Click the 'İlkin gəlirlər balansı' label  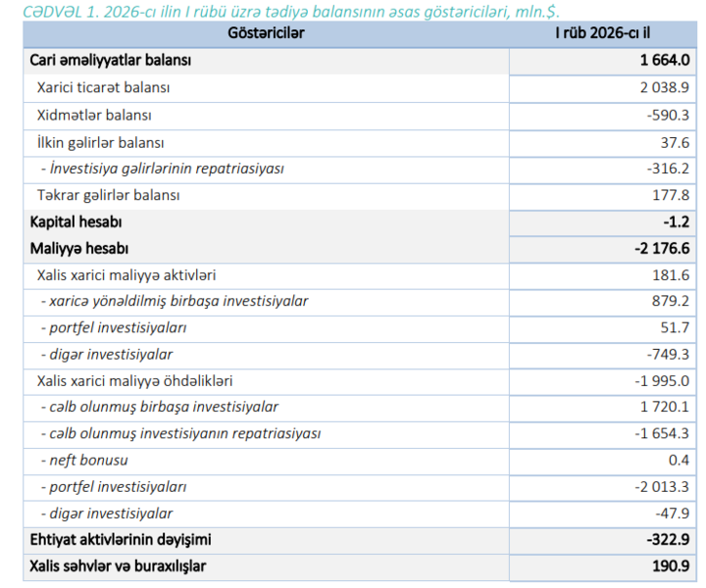click(x=100, y=143)
